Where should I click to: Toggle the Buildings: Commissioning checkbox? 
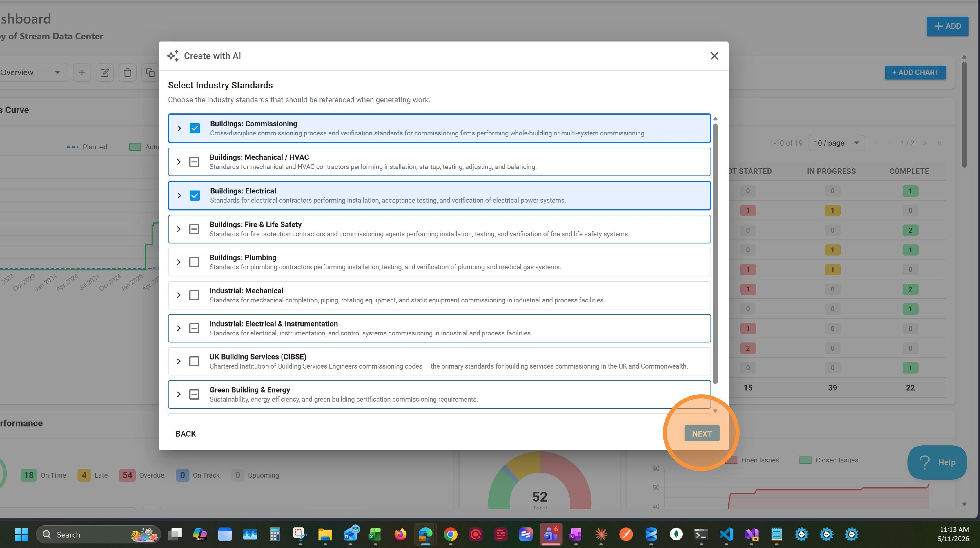coord(194,128)
